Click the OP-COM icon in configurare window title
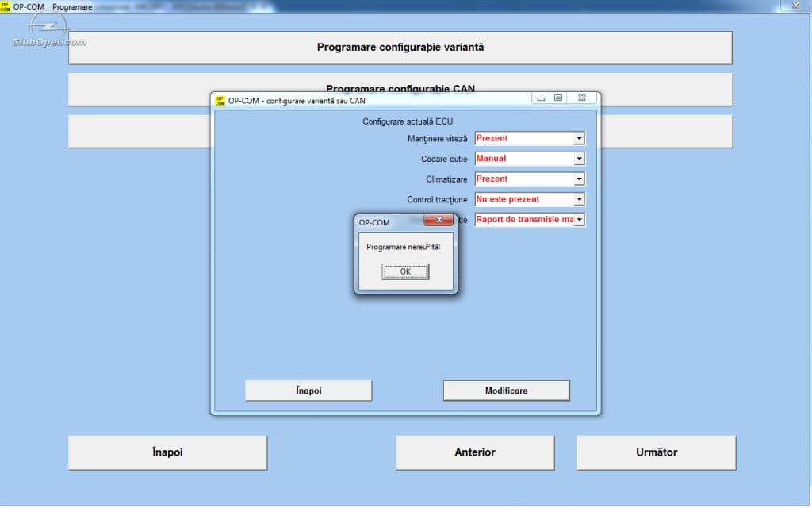Screen dimensions: 812x508 220,101
